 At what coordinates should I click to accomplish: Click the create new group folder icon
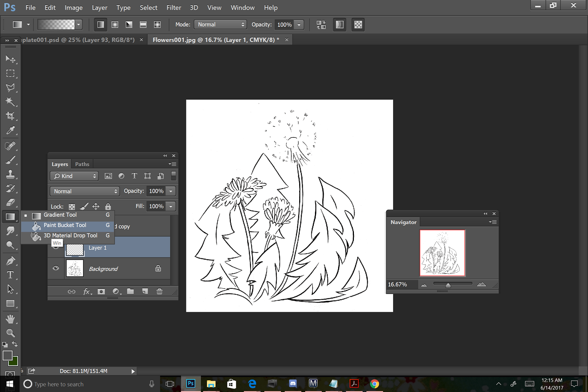point(130,291)
